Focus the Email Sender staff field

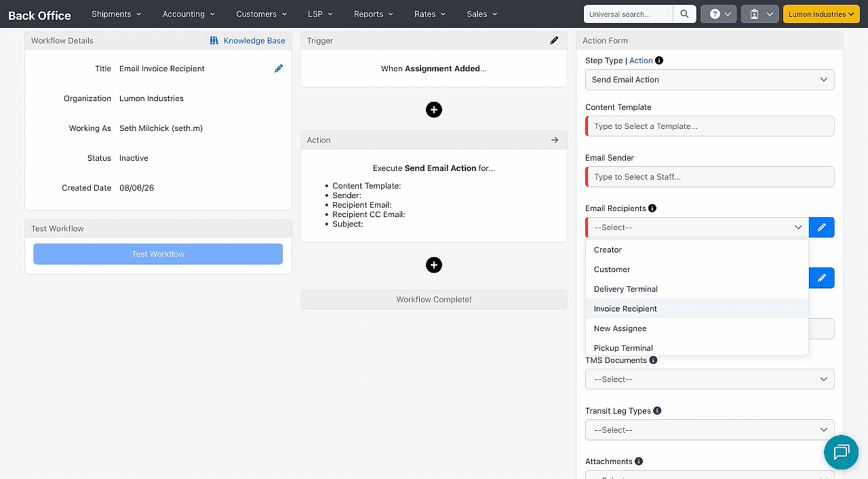tap(710, 176)
